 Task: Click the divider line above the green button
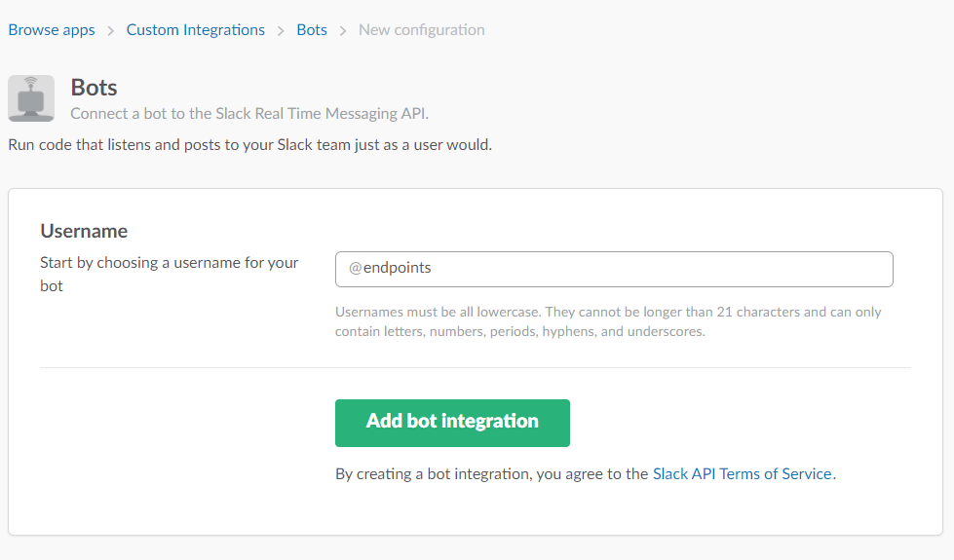(x=476, y=367)
